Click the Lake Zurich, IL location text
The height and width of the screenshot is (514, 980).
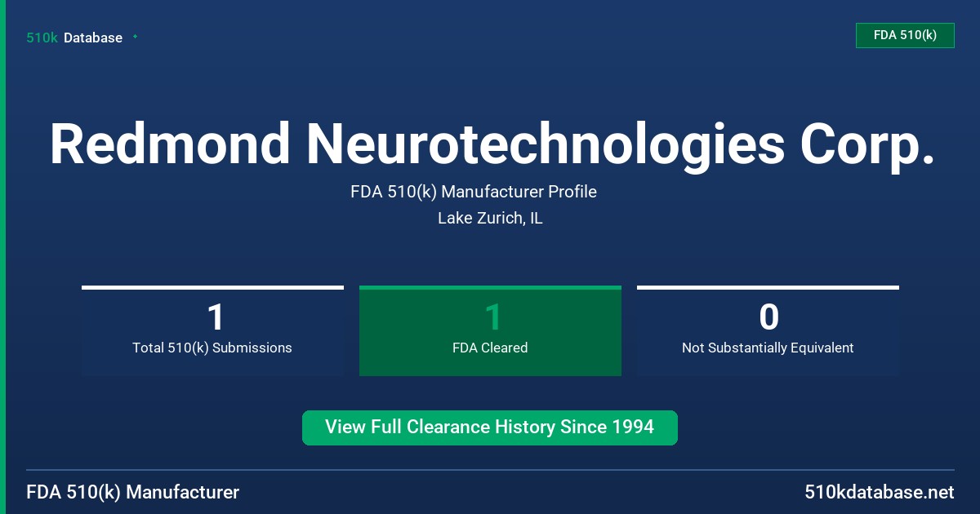[x=490, y=218]
